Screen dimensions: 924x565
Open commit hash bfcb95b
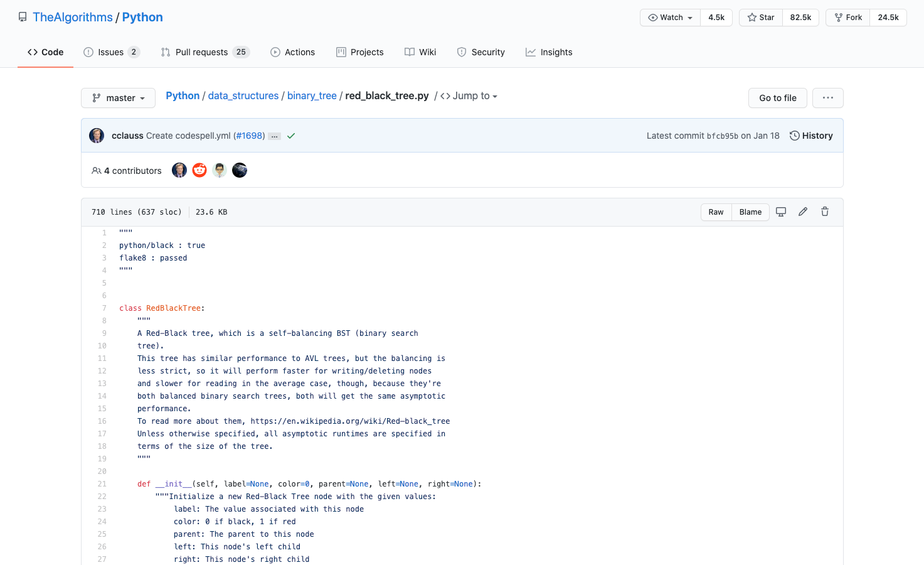click(x=723, y=136)
